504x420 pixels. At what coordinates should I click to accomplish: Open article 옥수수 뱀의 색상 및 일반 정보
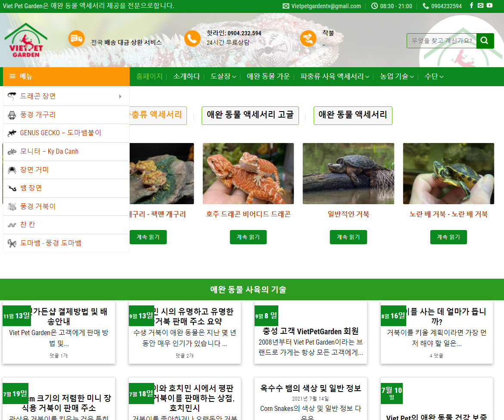click(311, 389)
